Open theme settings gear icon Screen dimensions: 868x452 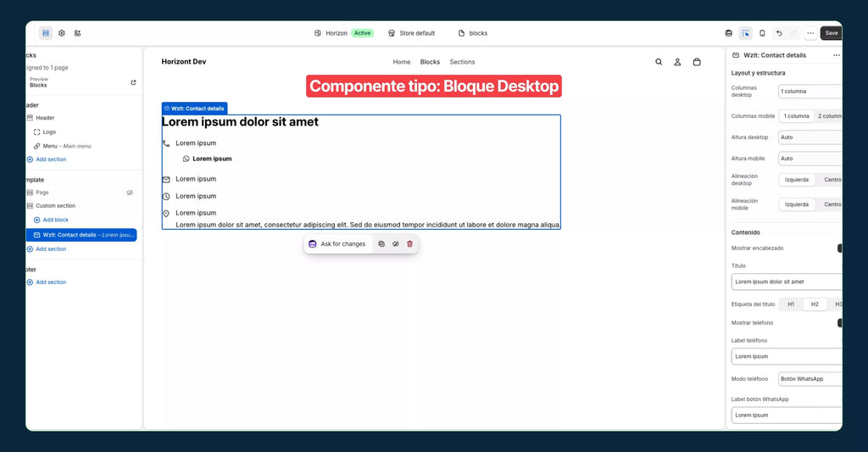[61, 33]
